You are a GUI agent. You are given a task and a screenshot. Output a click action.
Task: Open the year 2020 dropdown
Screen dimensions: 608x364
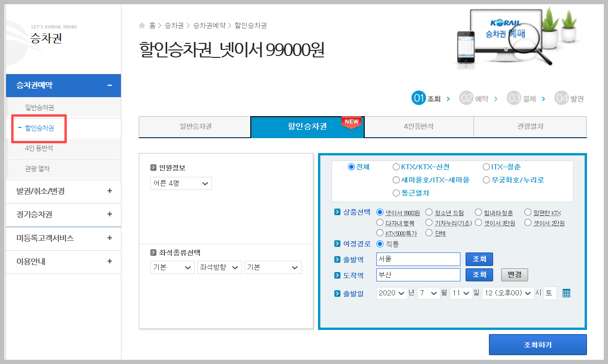(392, 293)
